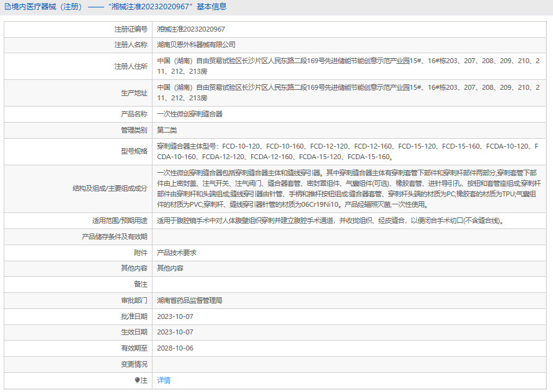
Task: Click the 产品储存条件及有效期 label
Action: coord(115,237)
